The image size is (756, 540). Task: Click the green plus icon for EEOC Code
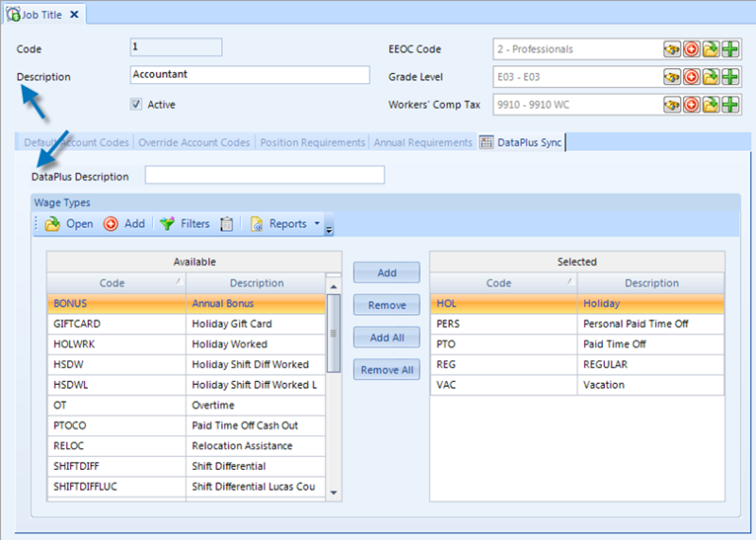(730, 49)
